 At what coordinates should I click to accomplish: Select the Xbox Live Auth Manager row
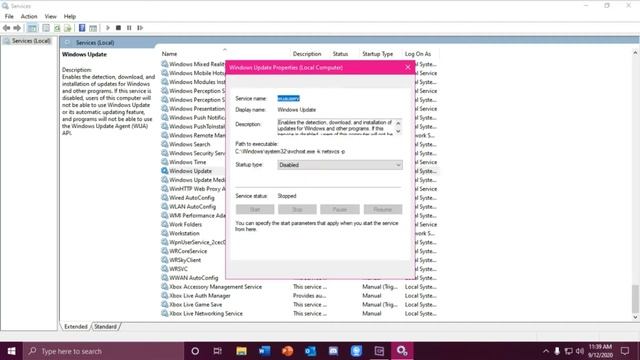pos(299,296)
